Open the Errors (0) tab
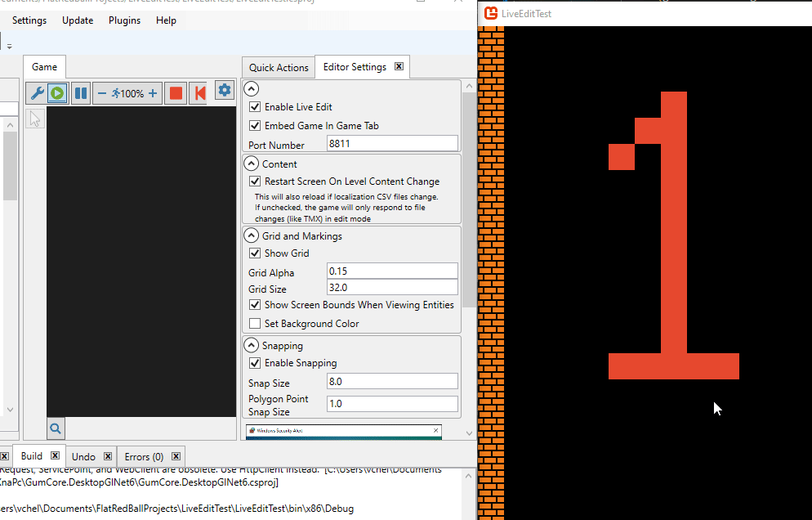The image size is (812, 520). click(x=144, y=457)
